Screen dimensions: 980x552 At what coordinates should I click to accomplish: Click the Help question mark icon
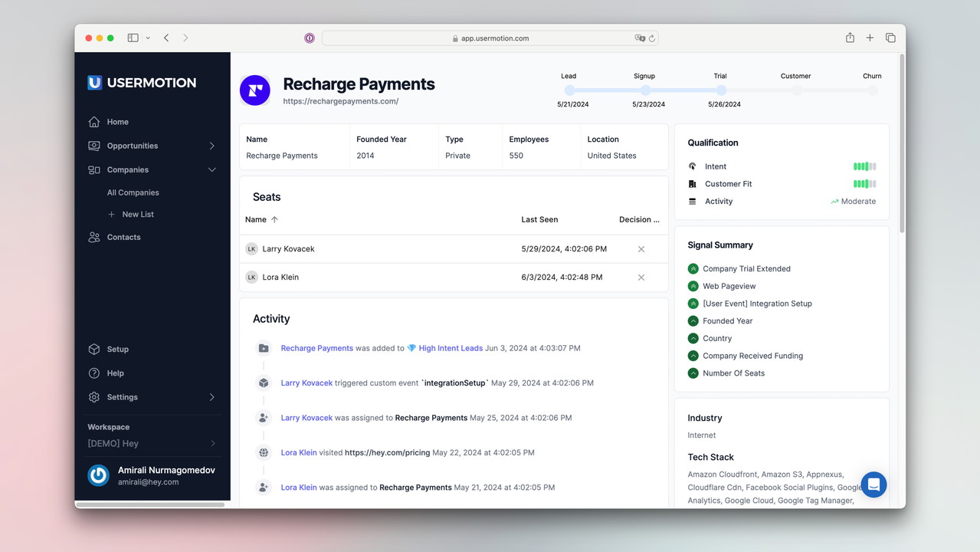[94, 373]
